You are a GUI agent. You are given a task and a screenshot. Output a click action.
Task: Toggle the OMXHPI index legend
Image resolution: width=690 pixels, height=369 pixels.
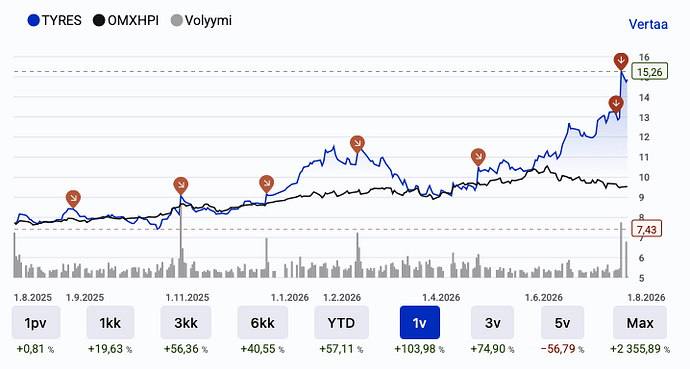[x=126, y=20]
